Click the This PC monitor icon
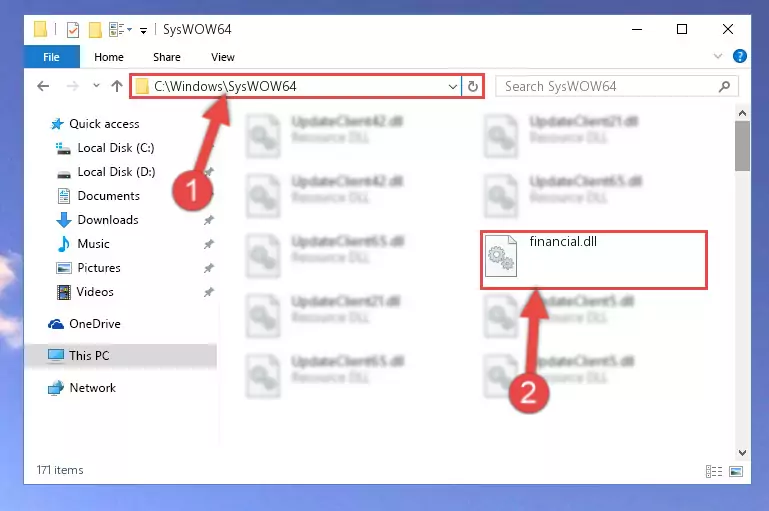The image size is (769, 511). pyautogui.click(x=56, y=355)
